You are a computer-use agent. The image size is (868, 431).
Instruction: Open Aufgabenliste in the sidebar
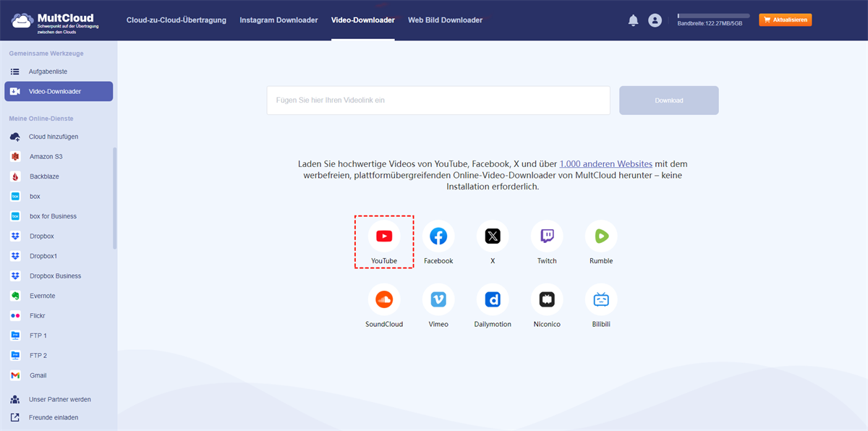click(48, 72)
